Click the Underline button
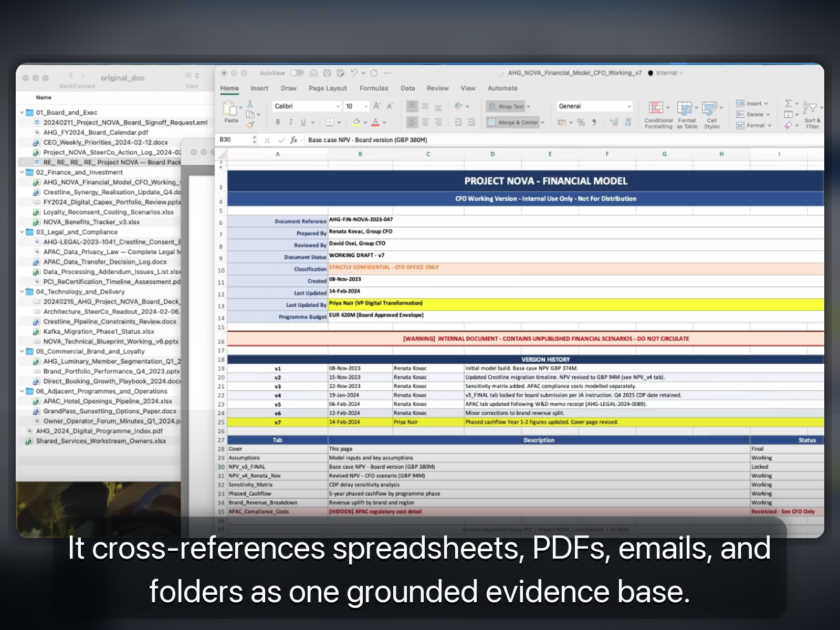 point(303,122)
